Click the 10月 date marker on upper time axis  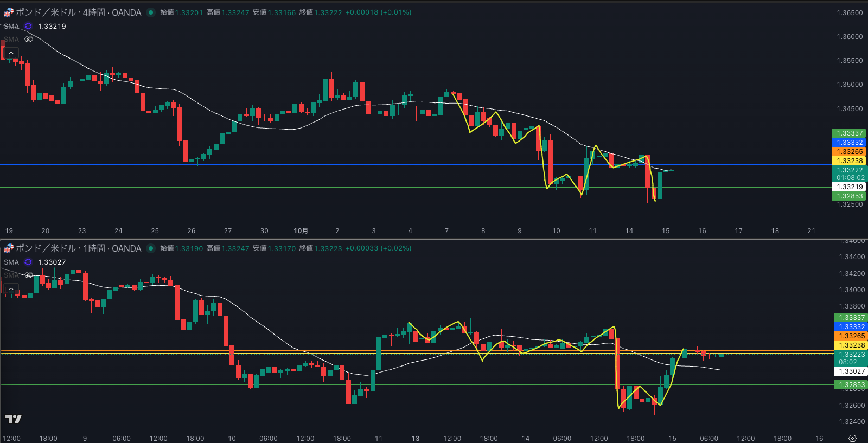[301, 231]
